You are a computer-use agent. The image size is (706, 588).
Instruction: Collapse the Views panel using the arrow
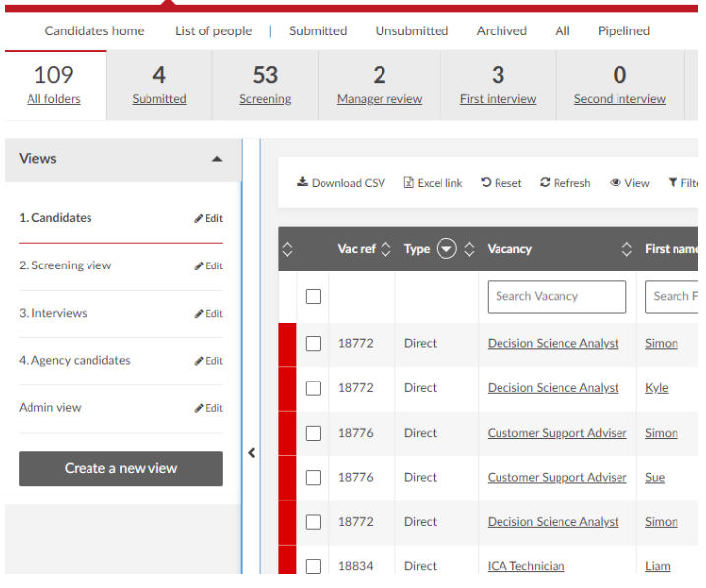tap(217, 159)
